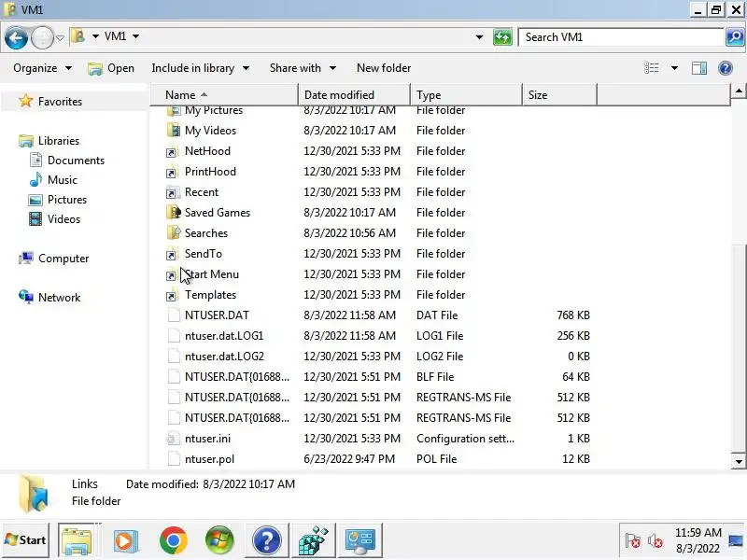Screen dimensions: 747x560
Task: Toggle the preview pane icon
Action: coord(698,68)
